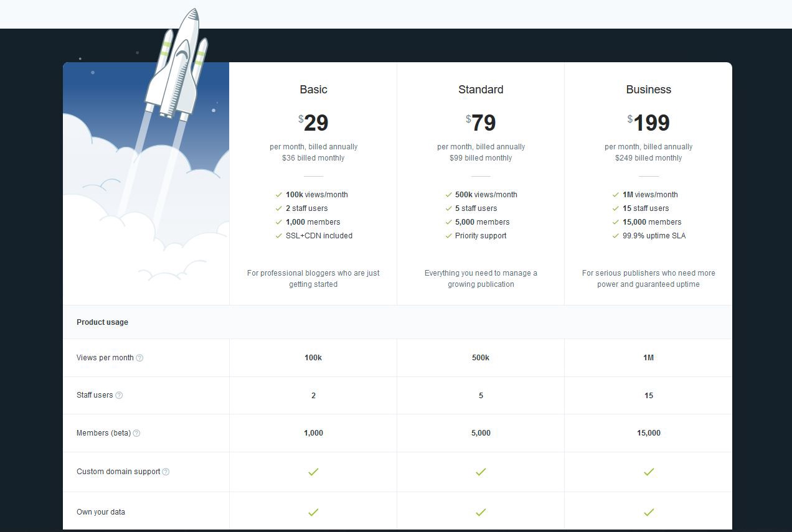Click '$99 billed monthly' text
792x532 pixels.
481,158
